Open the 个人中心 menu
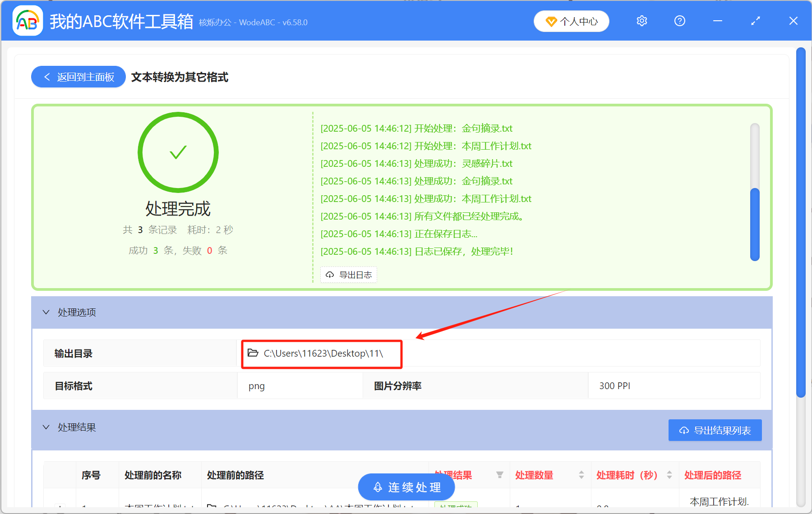 click(x=571, y=21)
